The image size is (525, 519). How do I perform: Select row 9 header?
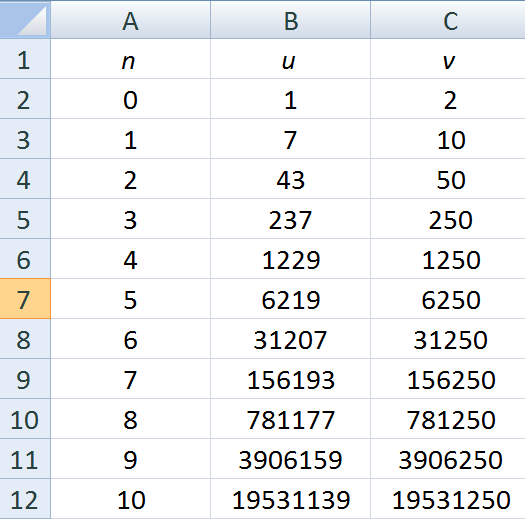pos(25,379)
